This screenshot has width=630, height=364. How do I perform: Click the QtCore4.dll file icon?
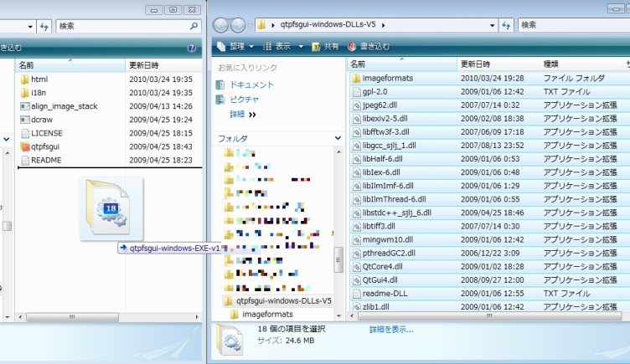click(356, 267)
